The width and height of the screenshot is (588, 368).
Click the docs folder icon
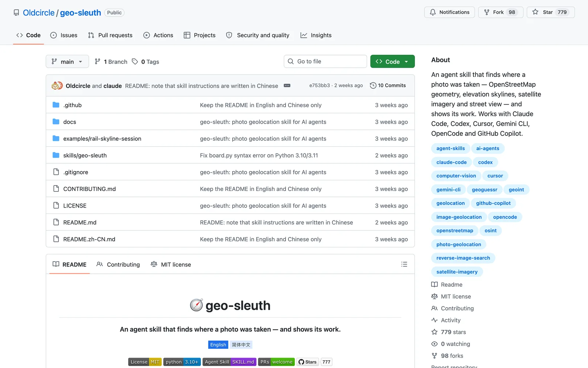point(56,121)
